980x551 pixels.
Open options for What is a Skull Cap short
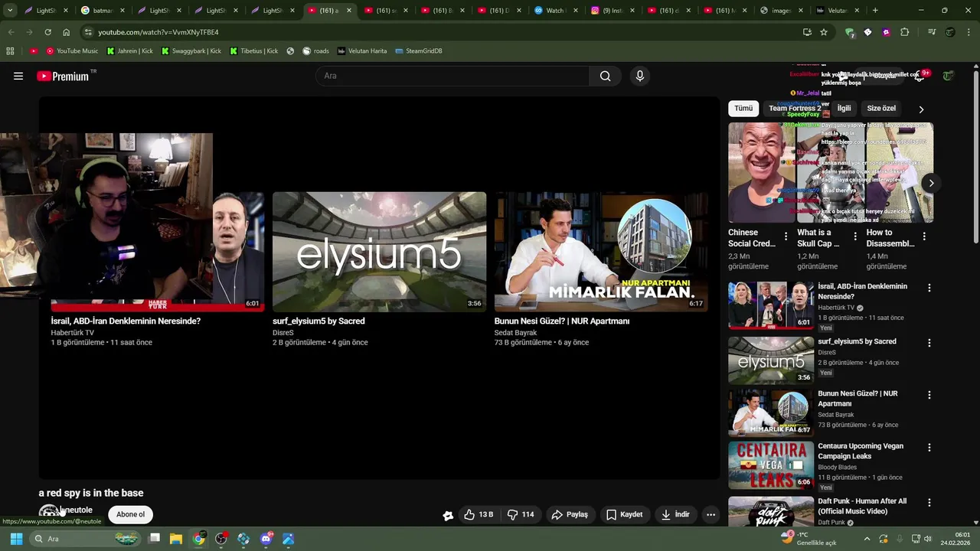click(x=854, y=236)
